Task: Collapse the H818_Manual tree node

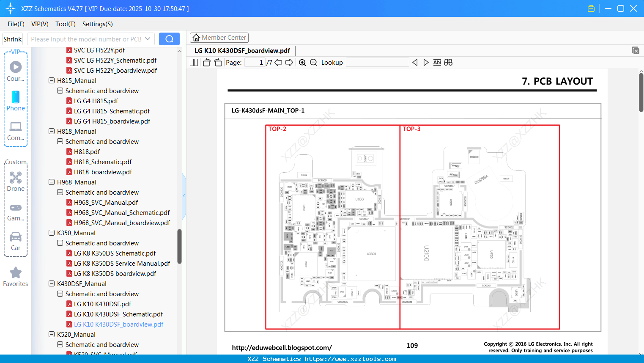Action: pyautogui.click(x=52, y=131)
